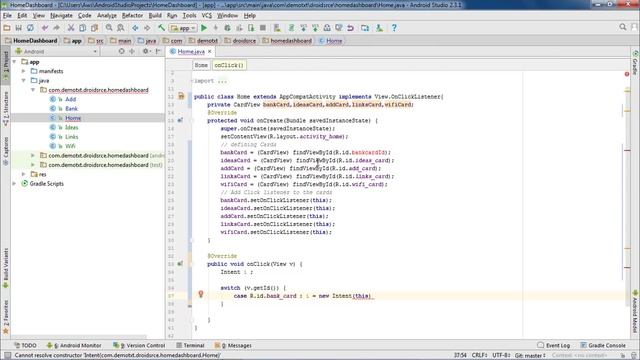The width and height of the screenshot is (640, 360).
Task: Collapse the com.demotxt.droidsrce.homedashboard package
Action: click(33, 90)
